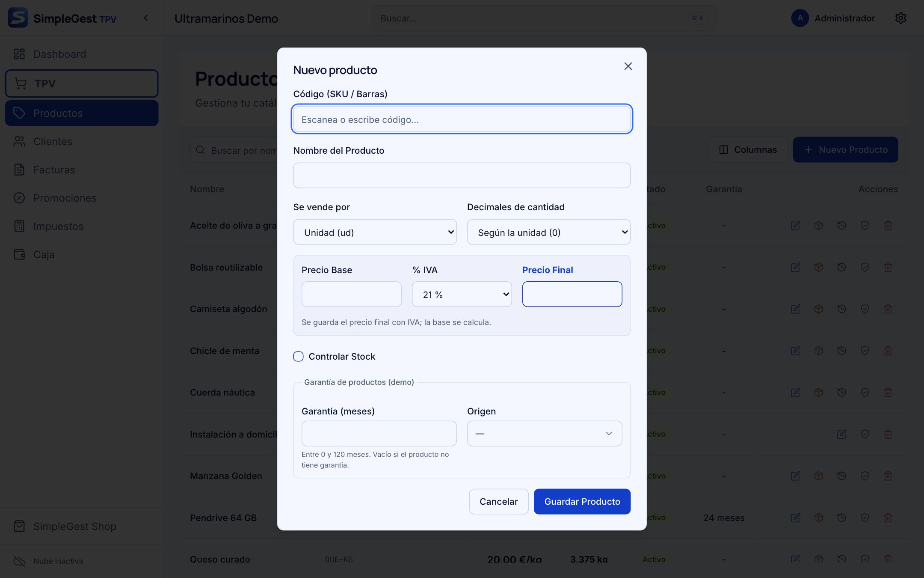
Task: Click the Nuevo Producto button
Action: click(845, 149)
